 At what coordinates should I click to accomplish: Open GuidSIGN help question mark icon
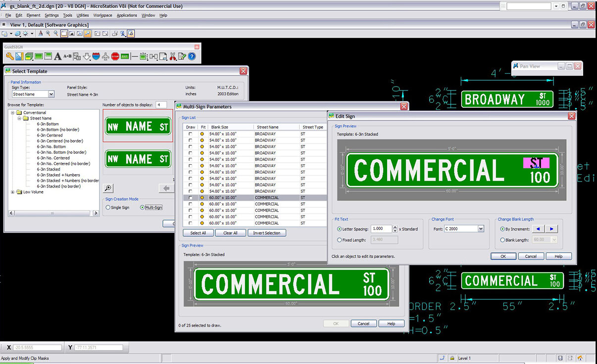192,56
